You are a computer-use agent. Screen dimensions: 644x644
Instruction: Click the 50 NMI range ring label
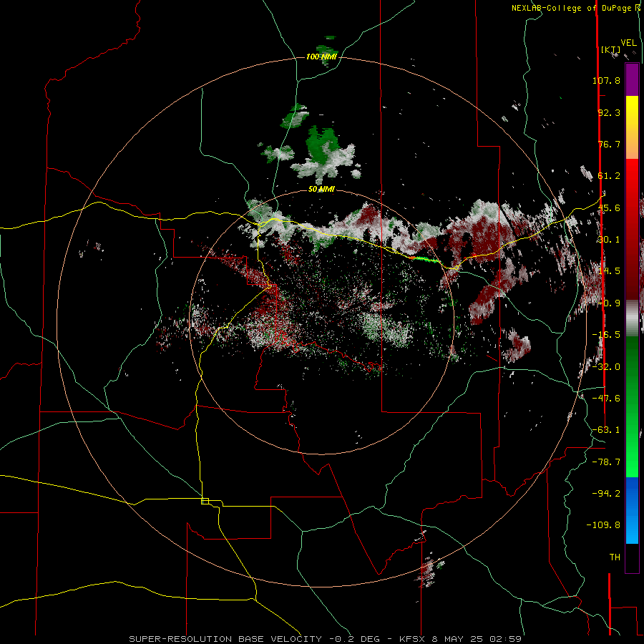[321, 190]
